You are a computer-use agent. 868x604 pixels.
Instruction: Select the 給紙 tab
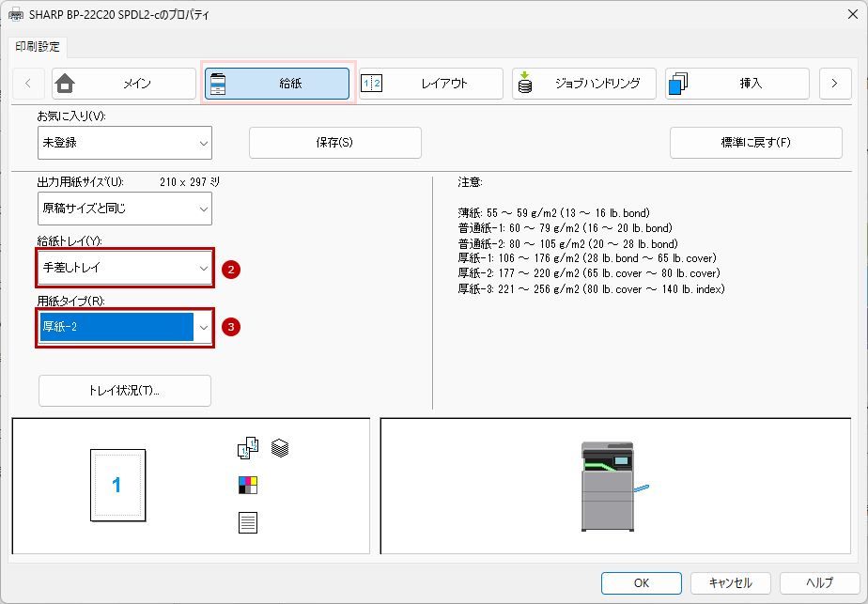277,84
